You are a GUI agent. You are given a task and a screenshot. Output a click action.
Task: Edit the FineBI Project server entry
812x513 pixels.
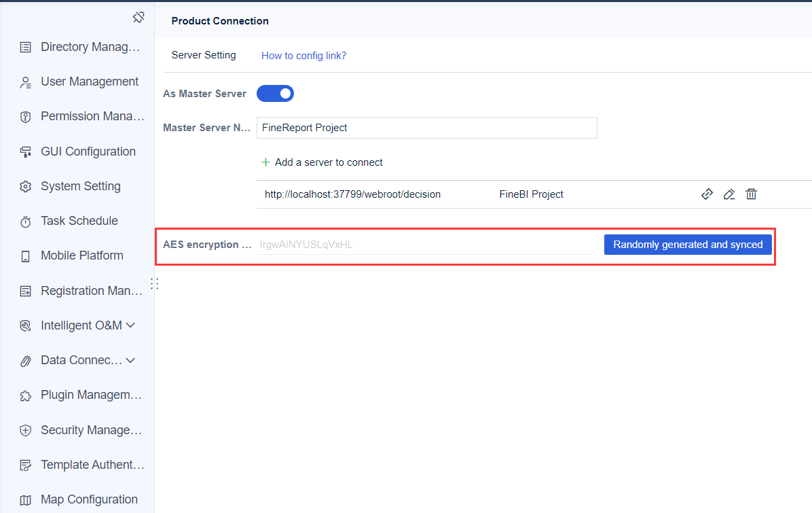[729, 194]
